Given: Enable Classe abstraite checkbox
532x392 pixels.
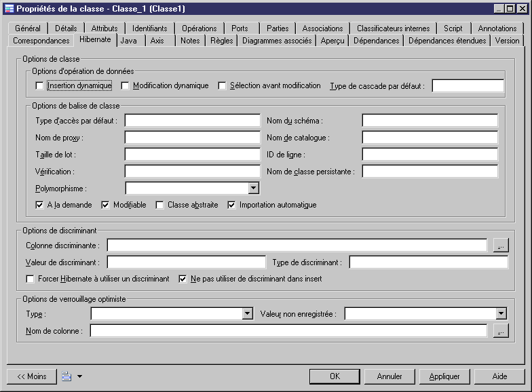Looking at the screenshot, I should coord(159,205).
